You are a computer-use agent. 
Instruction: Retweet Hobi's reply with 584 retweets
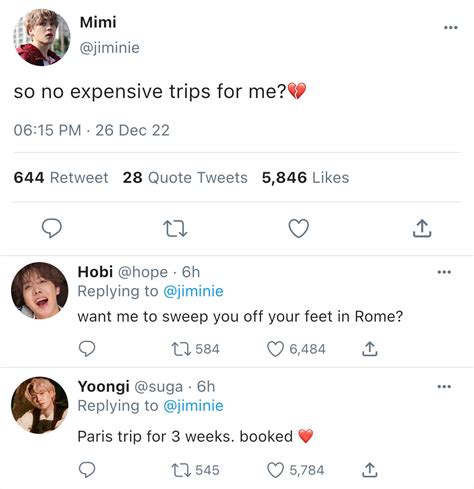tap(195, 349)
